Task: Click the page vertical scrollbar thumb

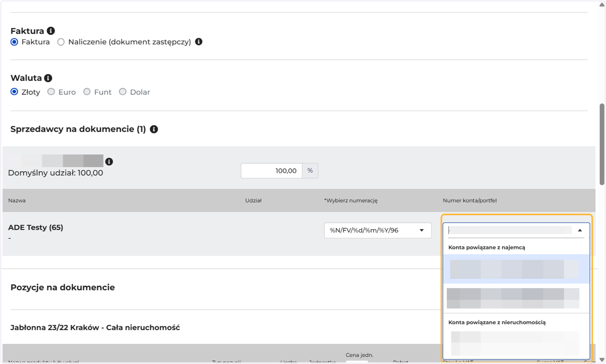Action: pyautogui.click(x=602, y=145)
